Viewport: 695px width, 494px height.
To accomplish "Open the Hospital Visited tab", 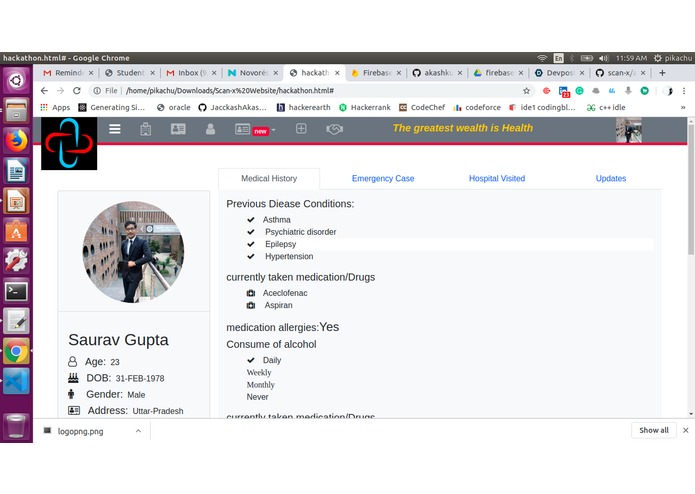I will [497, 179].
